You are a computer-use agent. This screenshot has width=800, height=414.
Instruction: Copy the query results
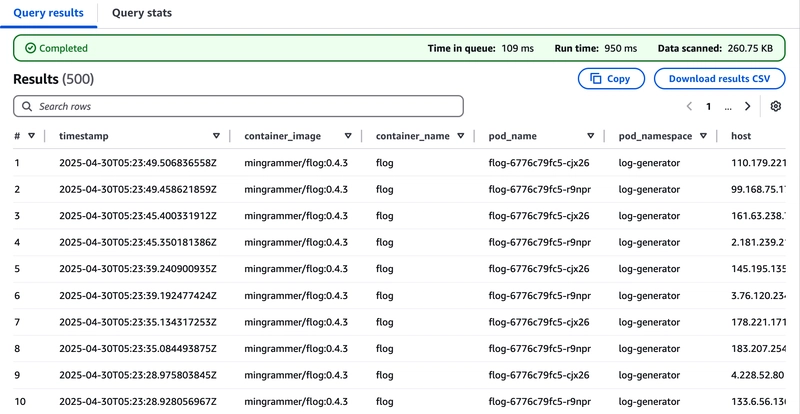click(611, 79)
